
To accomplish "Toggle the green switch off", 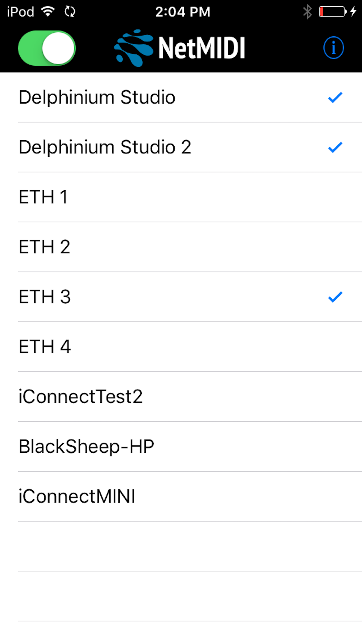I will point(47,48).
